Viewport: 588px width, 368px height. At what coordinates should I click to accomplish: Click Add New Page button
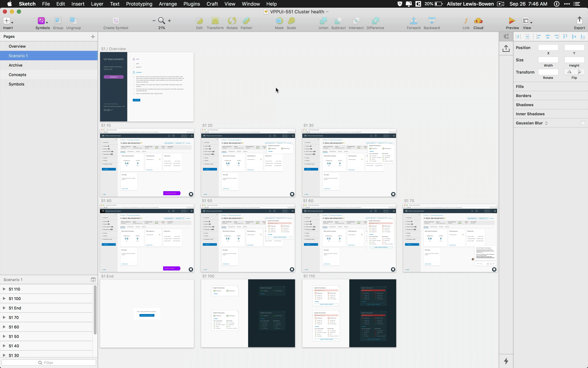point(93,36)
